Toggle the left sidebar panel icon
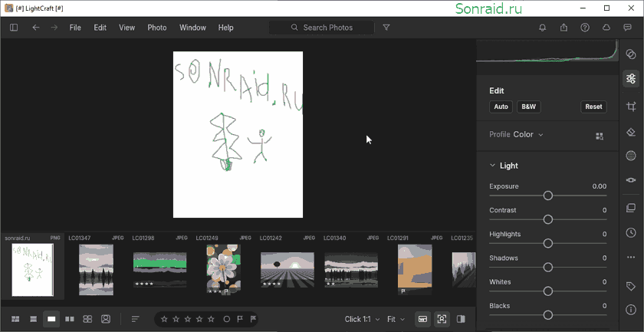644x332 pixels. tap(14, 28)
